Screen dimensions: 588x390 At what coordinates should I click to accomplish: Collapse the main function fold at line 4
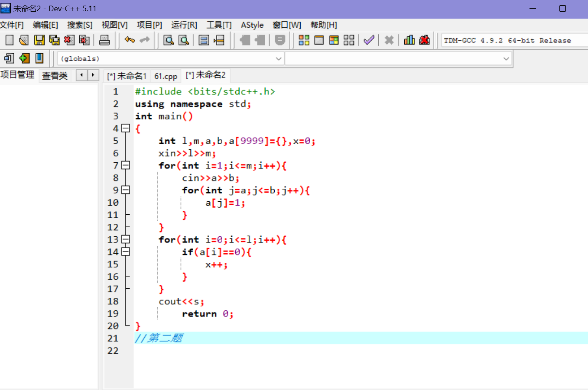126,128
